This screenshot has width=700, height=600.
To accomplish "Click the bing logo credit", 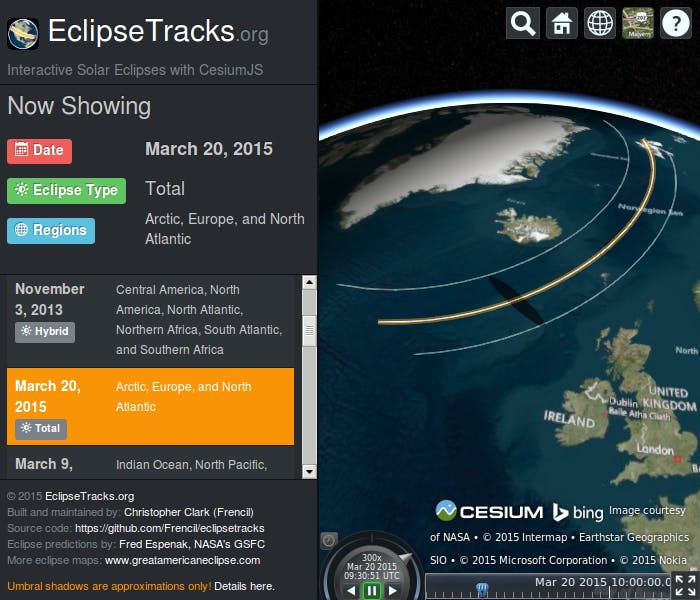I will click(578, 512).
